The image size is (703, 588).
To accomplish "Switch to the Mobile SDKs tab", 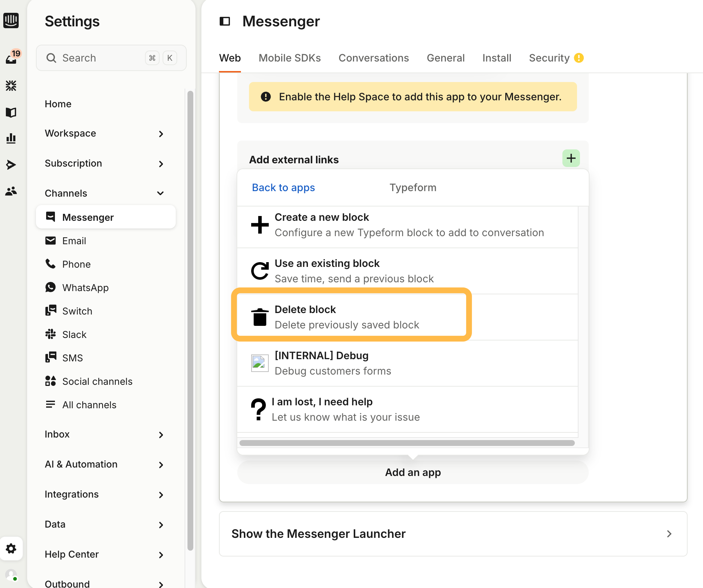I will (x=289, y=58).
